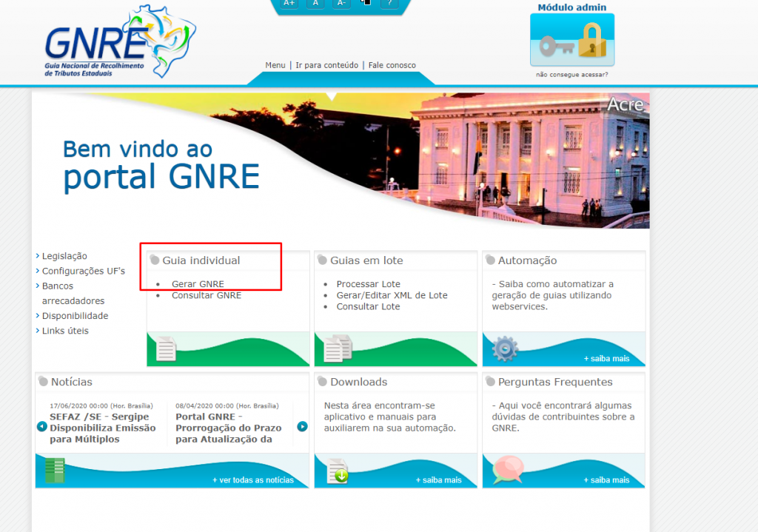Open the Fale conosco menu item
The height and width of the screenshot is (532, 758).
pyautogui.click(x=392, y=65)
